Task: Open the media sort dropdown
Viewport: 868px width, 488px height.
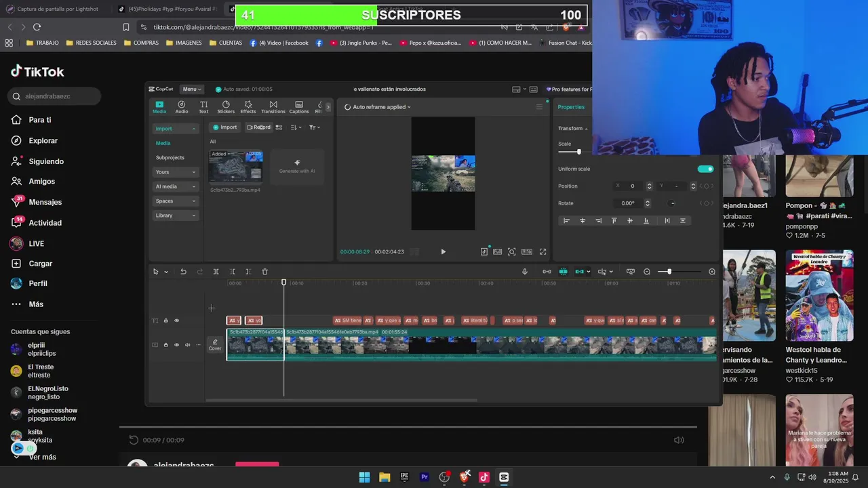Action: point(296,127)
